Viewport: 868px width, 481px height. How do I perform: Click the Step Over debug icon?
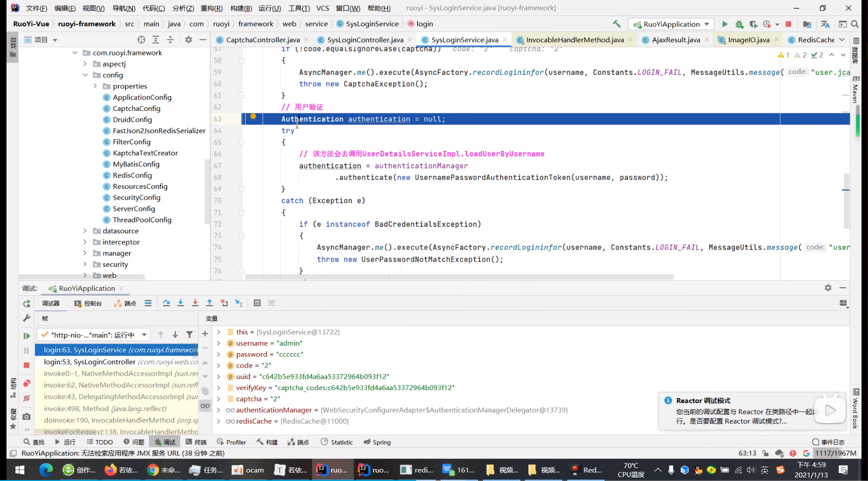[166, 303]
